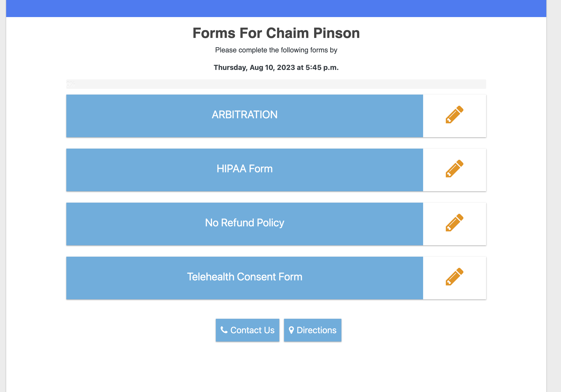This screenshot has height=392, width=561.
Task: Click the Forms For Chaim Pinson heading
Action: tap(276, 33)
